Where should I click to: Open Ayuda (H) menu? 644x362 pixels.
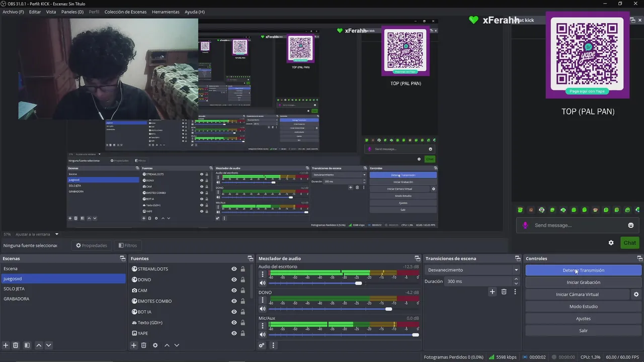(x=195, y=12)
